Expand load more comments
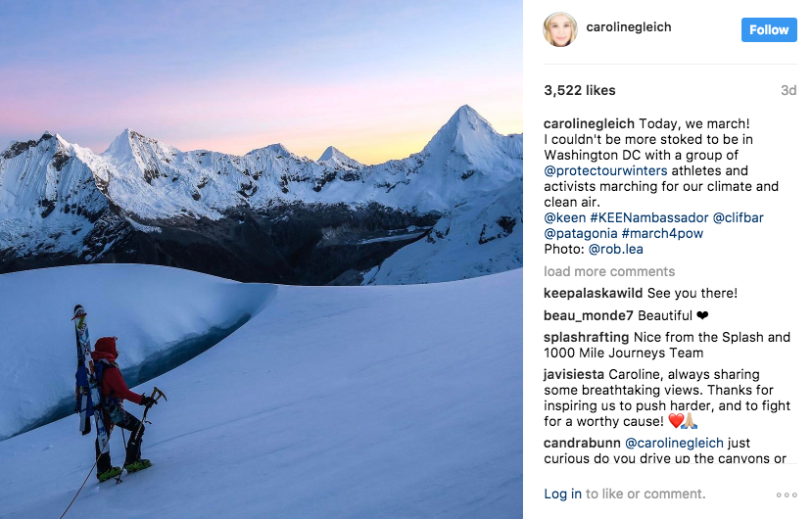This screenshot has width=812, height=519. click(609, 271)
